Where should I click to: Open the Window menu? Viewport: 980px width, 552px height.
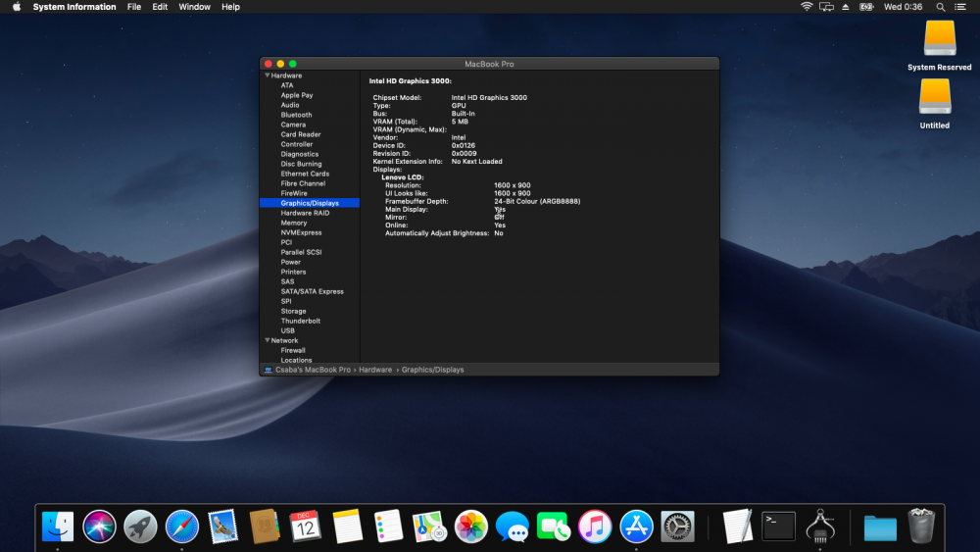pyautogui.click(x=194, y=7)
